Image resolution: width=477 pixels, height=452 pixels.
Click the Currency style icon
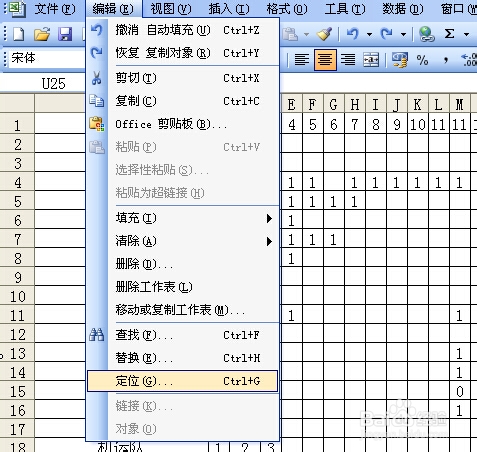tap(399, 60)
